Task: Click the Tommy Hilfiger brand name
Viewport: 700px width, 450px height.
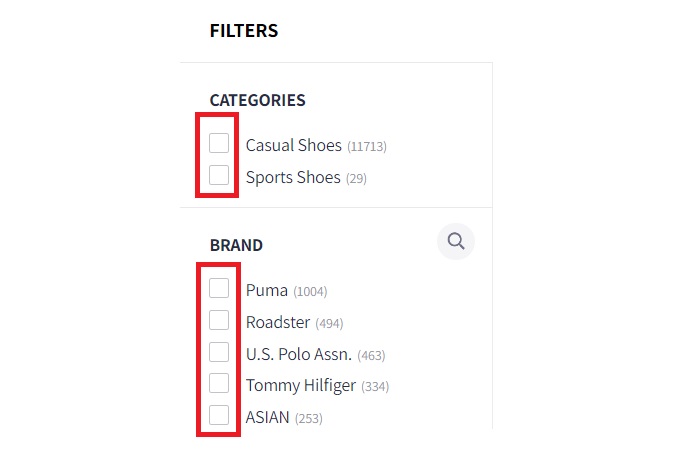Action: coord(300,387)
